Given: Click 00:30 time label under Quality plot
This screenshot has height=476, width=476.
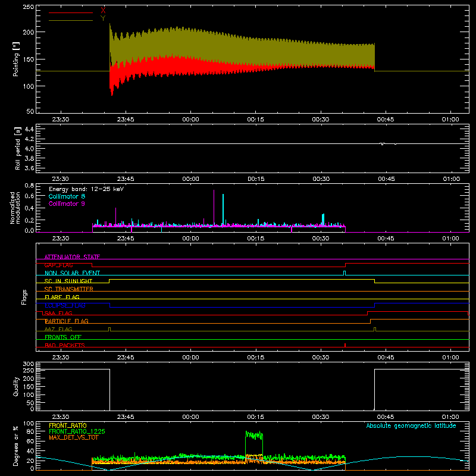Looking at the screenshot, I should coord(321,417).
